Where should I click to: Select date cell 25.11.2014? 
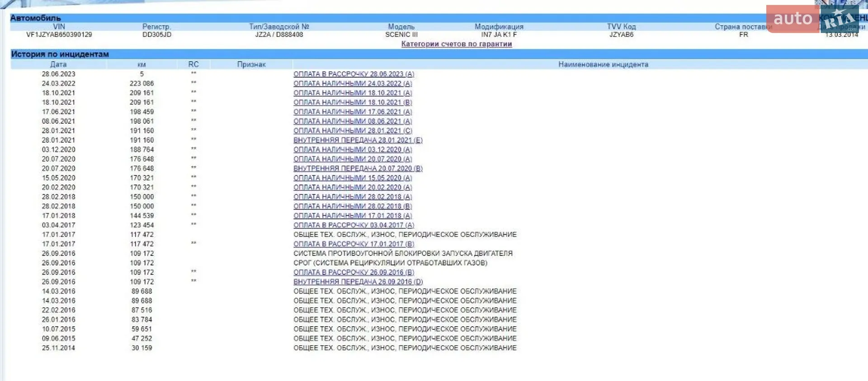(x=58, y=348)
